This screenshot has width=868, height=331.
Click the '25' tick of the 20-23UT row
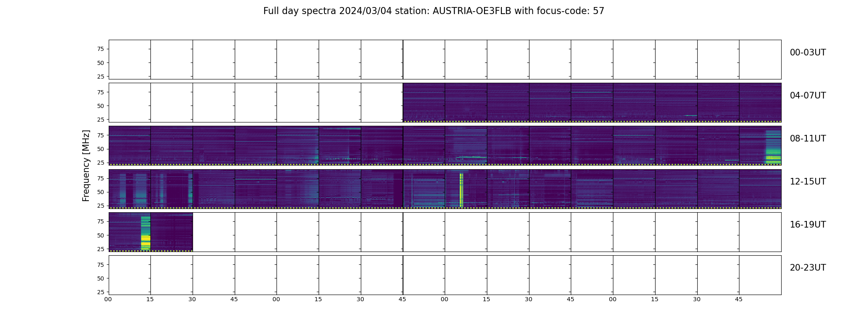100,292
